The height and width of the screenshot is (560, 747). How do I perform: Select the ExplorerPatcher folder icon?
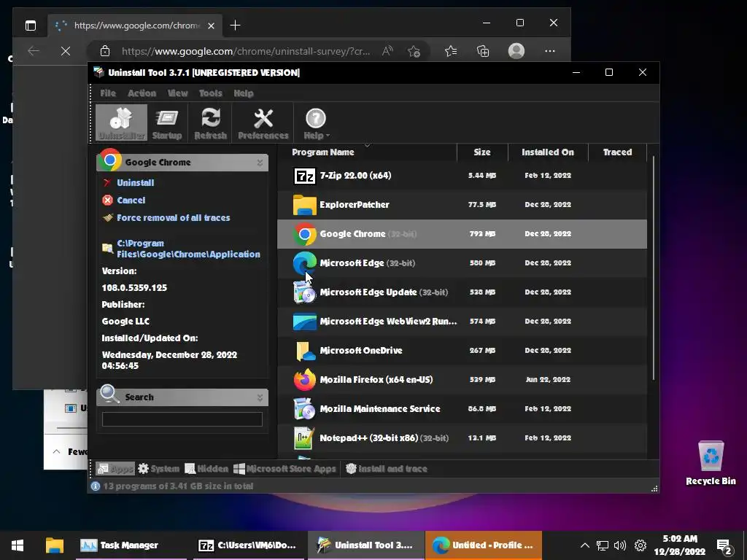304,205
